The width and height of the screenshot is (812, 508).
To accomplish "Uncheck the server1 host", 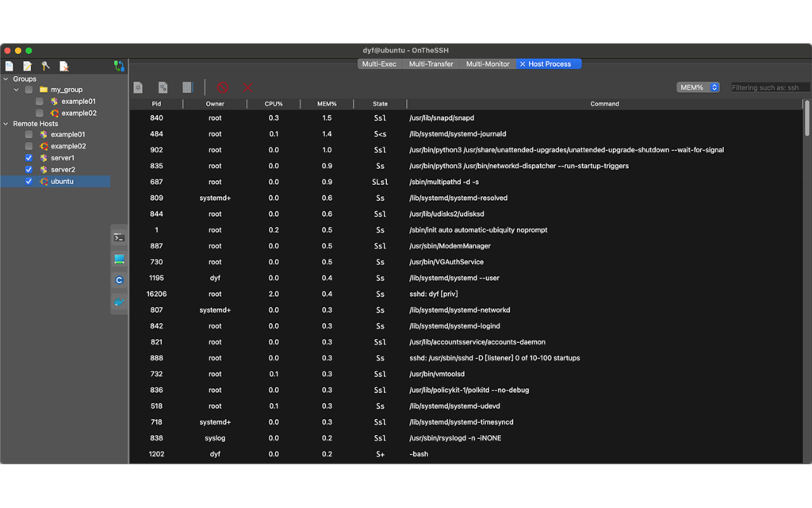I will click(x=29, y=158).
